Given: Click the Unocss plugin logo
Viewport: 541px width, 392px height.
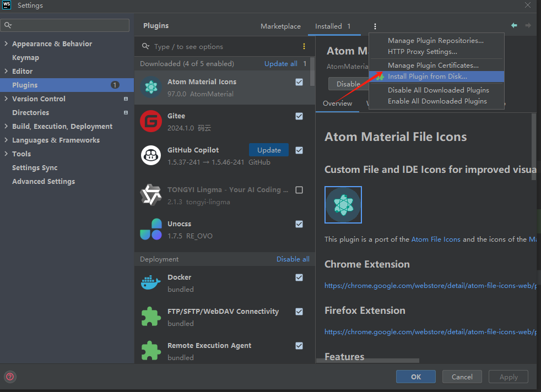Looking at the screenshot, I should pos(151,229).
